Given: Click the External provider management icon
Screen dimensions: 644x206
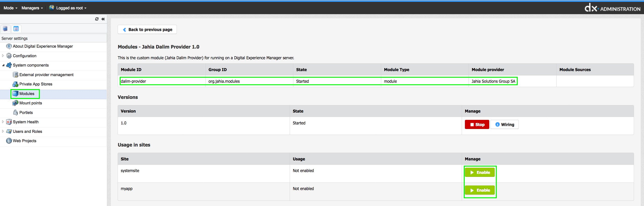Looking at the screenshot, I should tap(15, 75).
